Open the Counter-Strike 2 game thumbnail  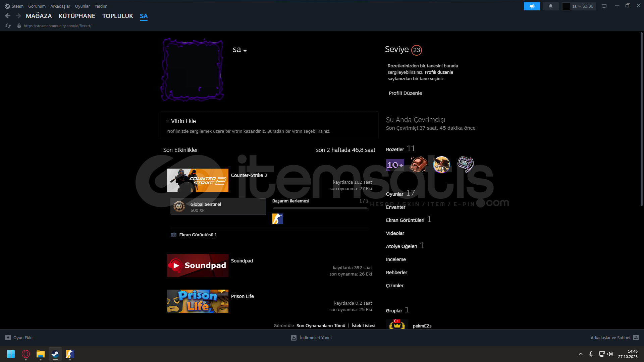click(x=197, y=180)
